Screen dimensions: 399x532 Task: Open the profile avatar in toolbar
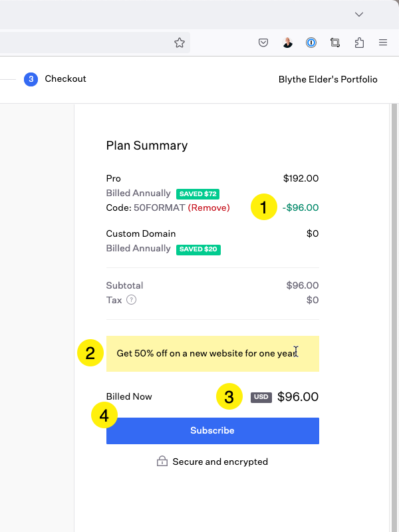tap(287, 43)
